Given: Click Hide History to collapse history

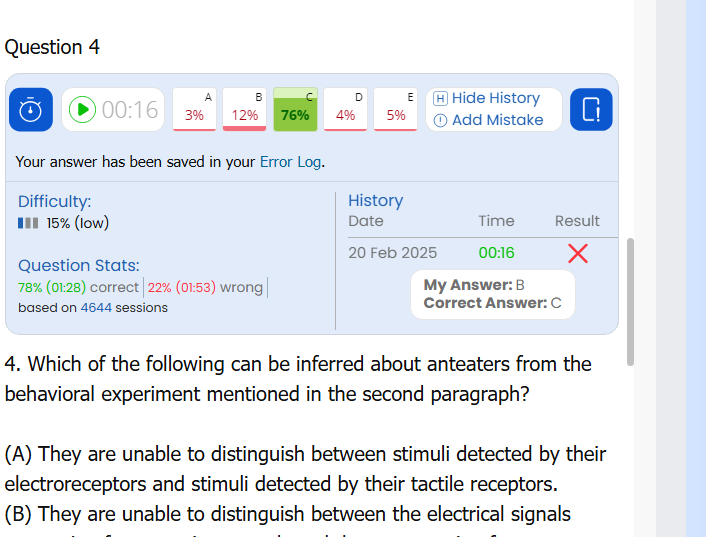Looking at the screenshot, I should click(x=495, y=98).
